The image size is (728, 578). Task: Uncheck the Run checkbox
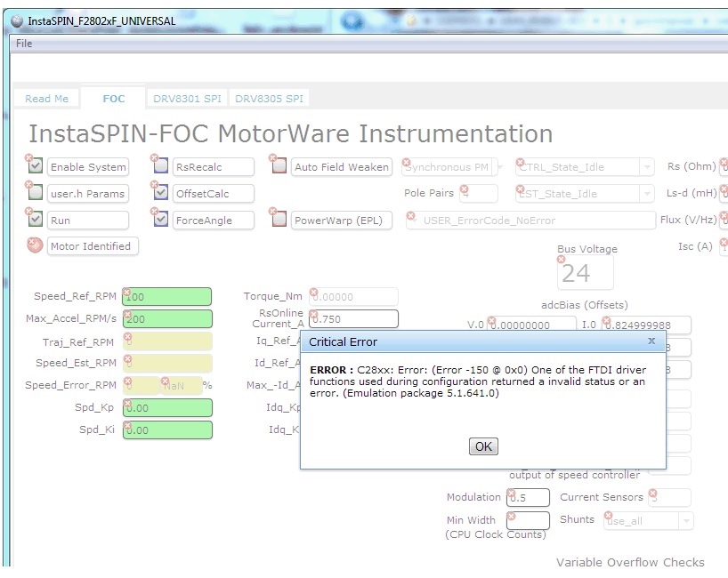pyautogui.click(x=36, y=220)
